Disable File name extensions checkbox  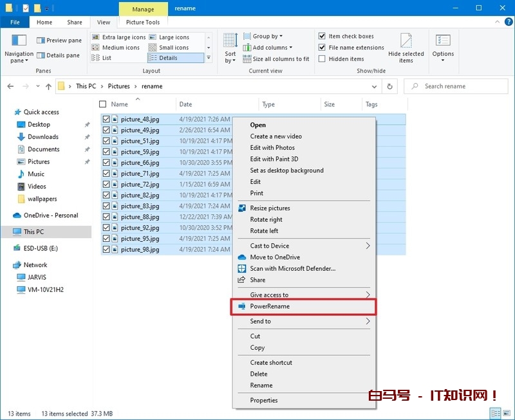click(322, 48)
